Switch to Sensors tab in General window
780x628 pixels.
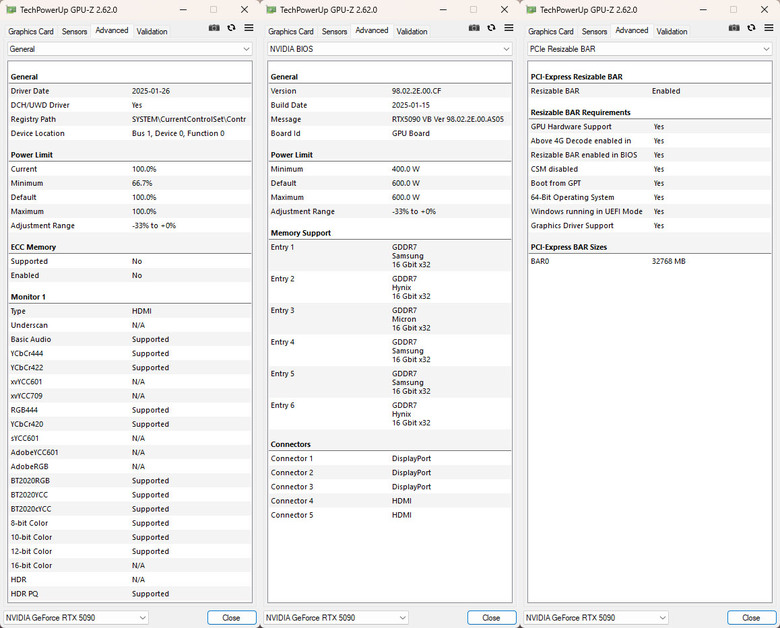[x=75, y=31]
